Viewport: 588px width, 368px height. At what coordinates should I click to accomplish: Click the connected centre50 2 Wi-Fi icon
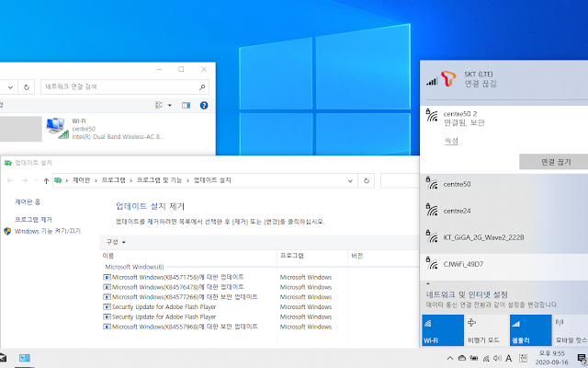tap(432, 115)
